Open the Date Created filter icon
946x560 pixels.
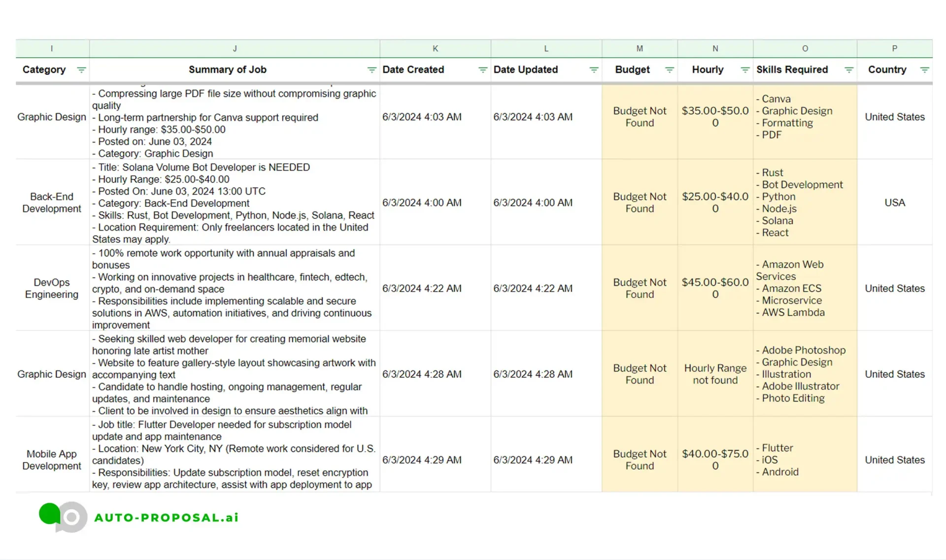pos(482,70)
